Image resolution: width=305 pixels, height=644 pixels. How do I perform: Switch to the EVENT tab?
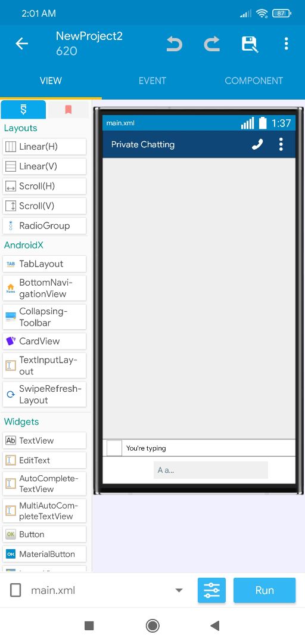(x=152, y=80)
